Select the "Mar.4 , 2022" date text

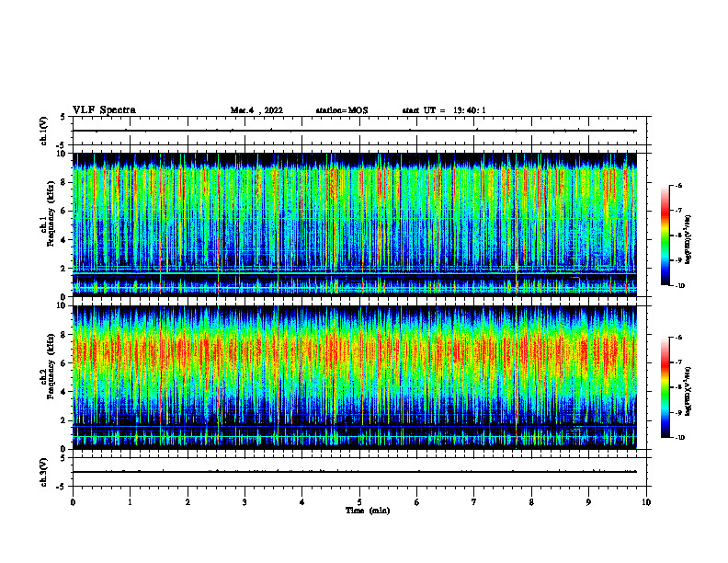(x=256, y=110)
